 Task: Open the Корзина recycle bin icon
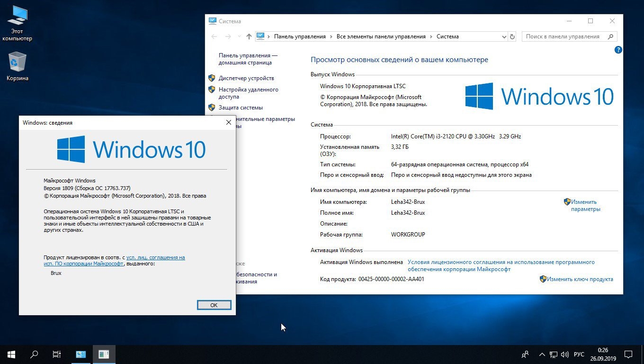18,67
